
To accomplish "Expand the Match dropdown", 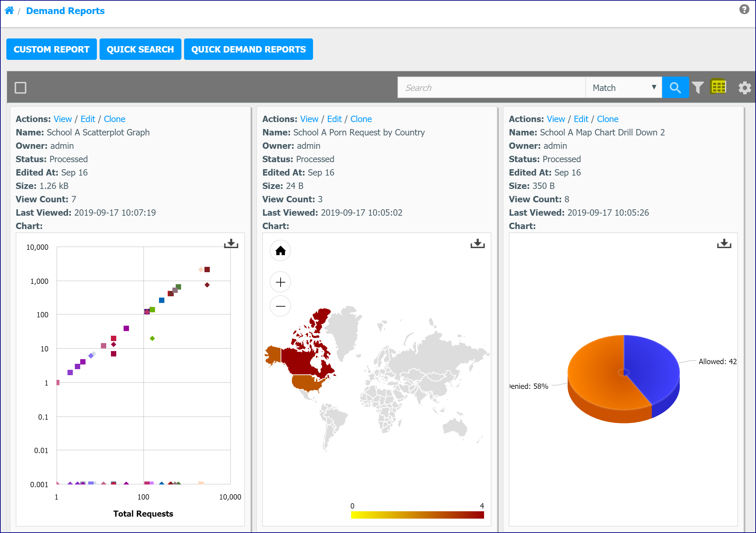I will pyautogui.click(x=624, y=88).
